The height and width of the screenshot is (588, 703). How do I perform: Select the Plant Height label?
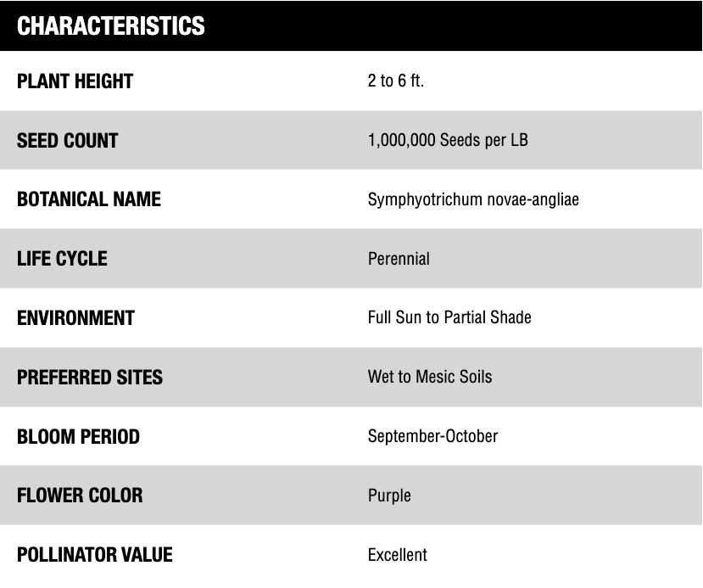click(75, 81)
